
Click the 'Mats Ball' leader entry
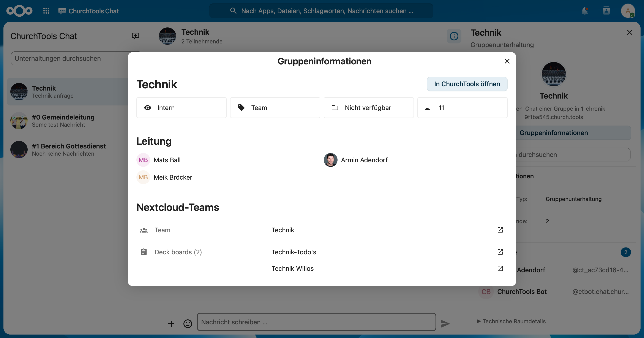coord(158,160)
